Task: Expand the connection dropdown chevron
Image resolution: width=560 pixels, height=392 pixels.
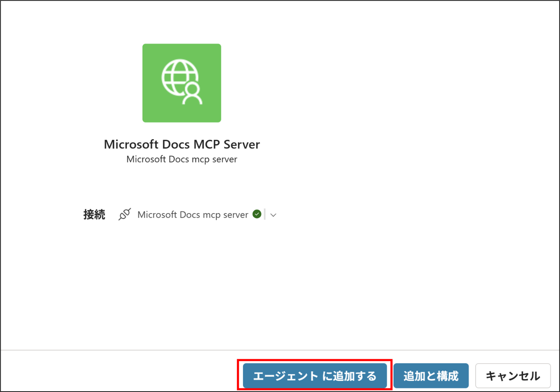Action: click(273, 215)
